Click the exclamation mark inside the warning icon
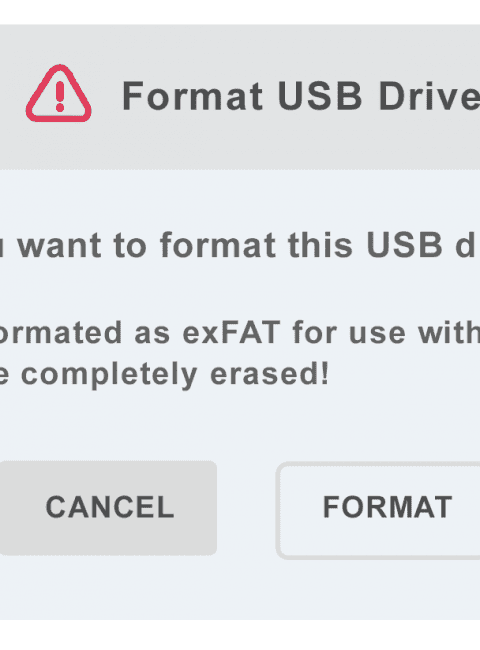Image resolution: width=480 pixels, height=650 pixels. point(60,97)
